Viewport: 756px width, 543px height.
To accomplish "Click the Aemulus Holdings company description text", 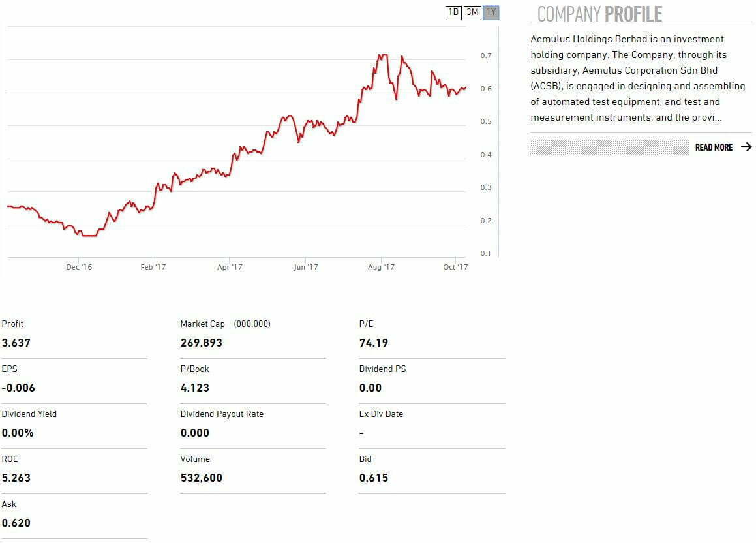I will [x=637, y=78].
